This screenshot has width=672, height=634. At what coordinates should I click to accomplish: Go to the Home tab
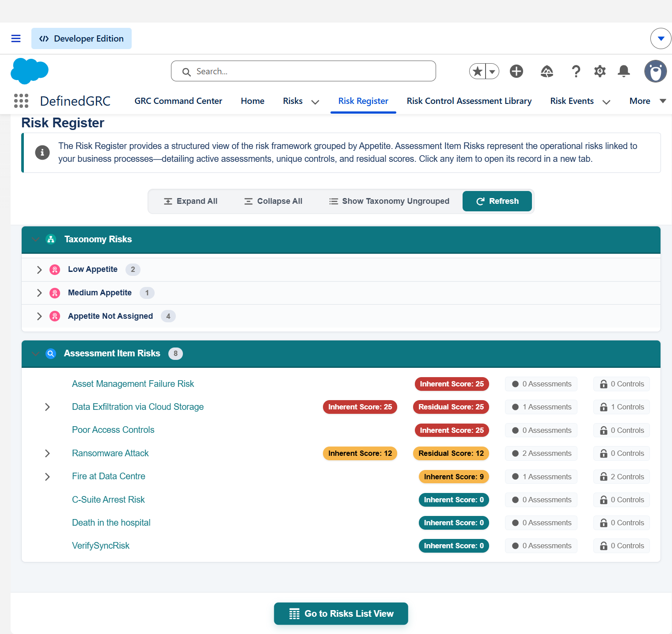pyautogui.click(x=253, y=101)
